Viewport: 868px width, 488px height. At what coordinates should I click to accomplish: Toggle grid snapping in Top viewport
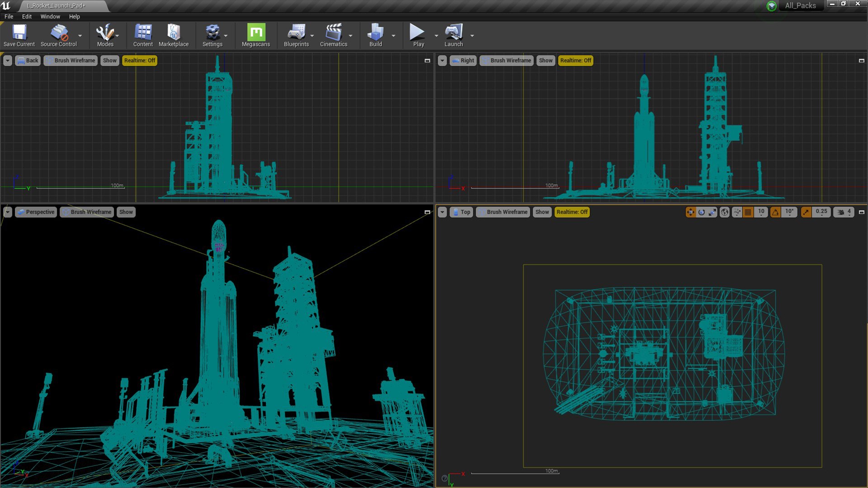coord(748,212)
